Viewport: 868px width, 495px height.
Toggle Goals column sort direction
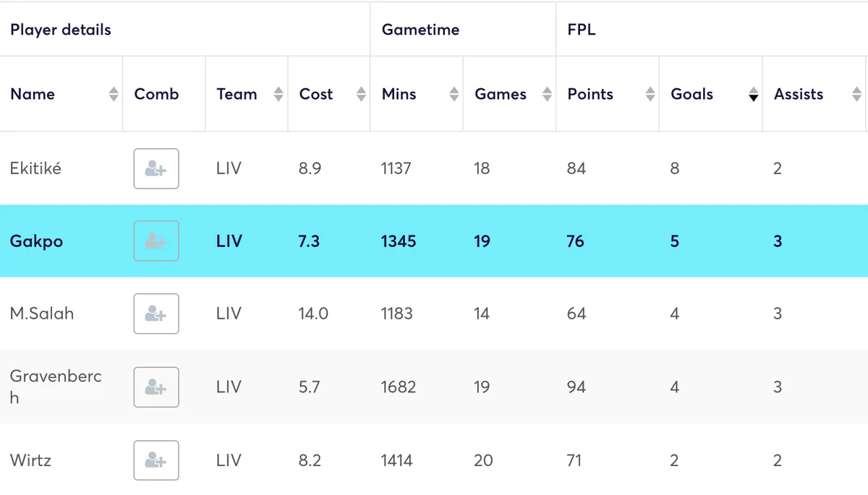click(754, 94)
